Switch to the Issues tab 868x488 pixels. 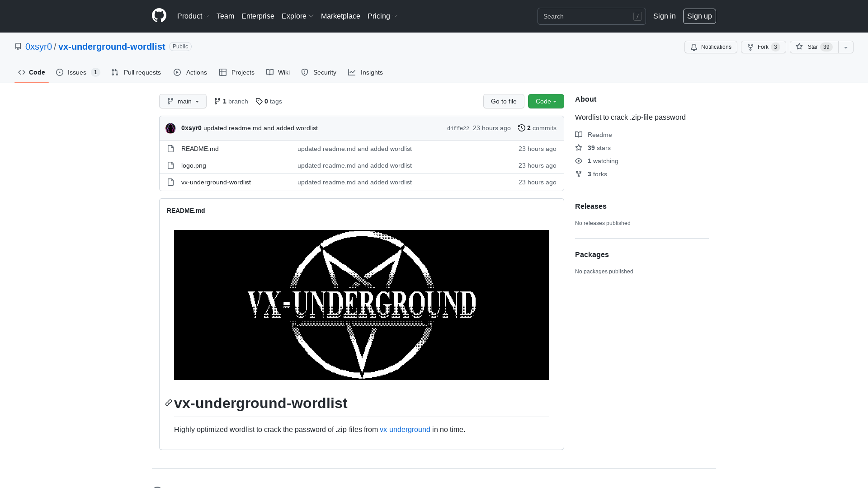click(x=78, y=72)
